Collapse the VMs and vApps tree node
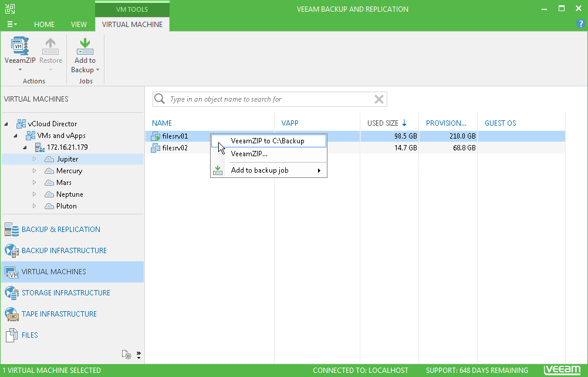Viewport: 588px width, 377px height. coord(15,136)
